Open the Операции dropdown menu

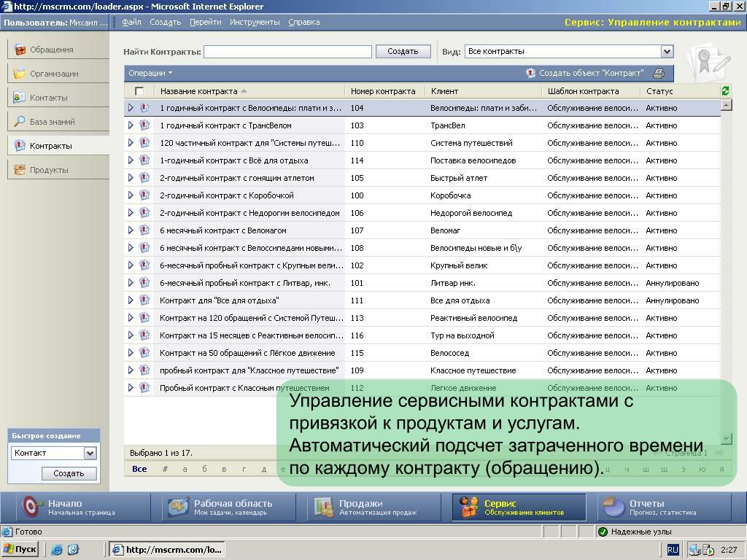coord(150,73)
